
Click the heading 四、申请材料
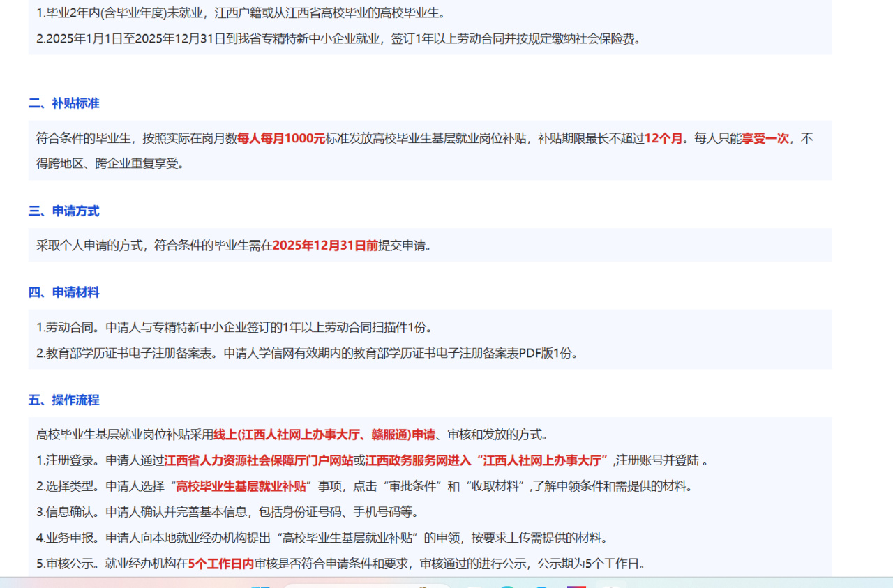63,292
